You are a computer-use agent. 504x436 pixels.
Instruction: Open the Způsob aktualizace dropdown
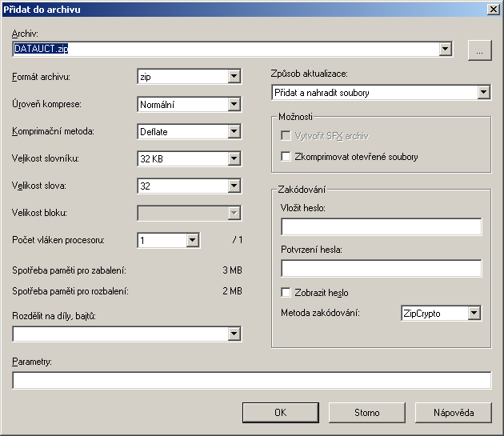(x=483, y=93)
